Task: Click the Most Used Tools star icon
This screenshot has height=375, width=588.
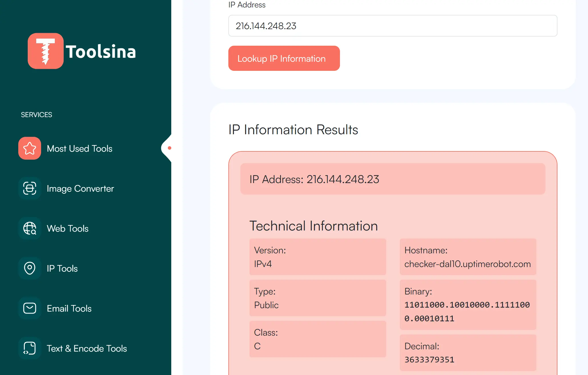Action: (30, 148)
